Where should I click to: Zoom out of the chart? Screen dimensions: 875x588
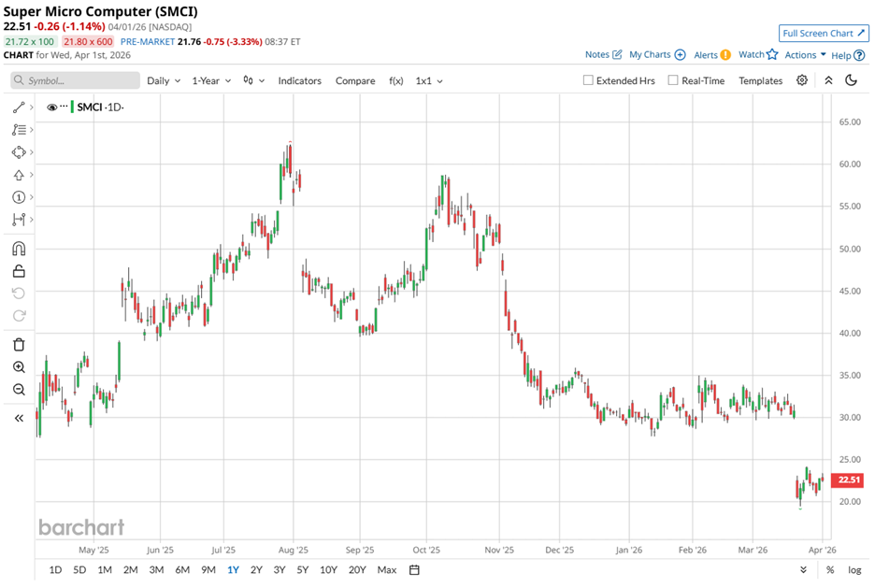click(x=19, y=390)
